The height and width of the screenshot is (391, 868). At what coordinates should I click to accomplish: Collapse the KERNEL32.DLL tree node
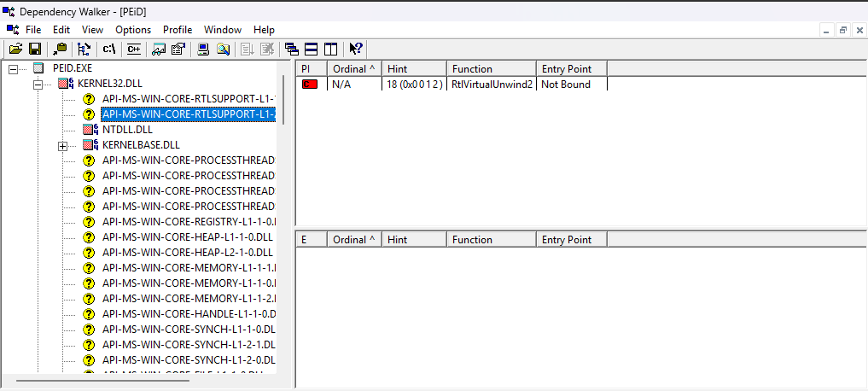tap(38, 85)
